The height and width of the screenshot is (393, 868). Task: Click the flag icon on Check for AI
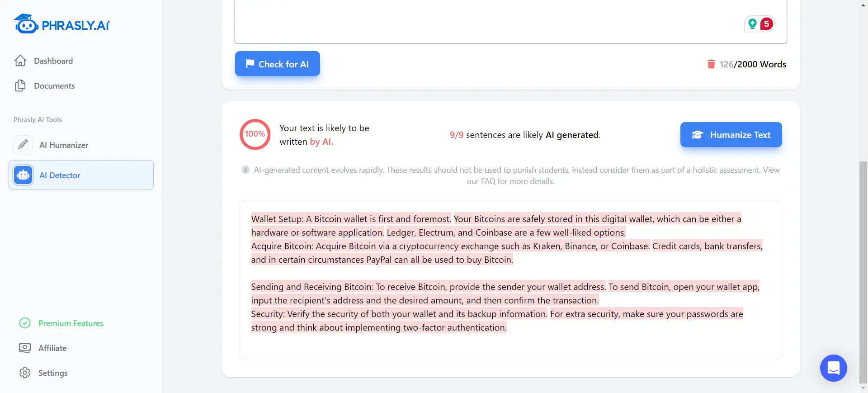[250, 64]
